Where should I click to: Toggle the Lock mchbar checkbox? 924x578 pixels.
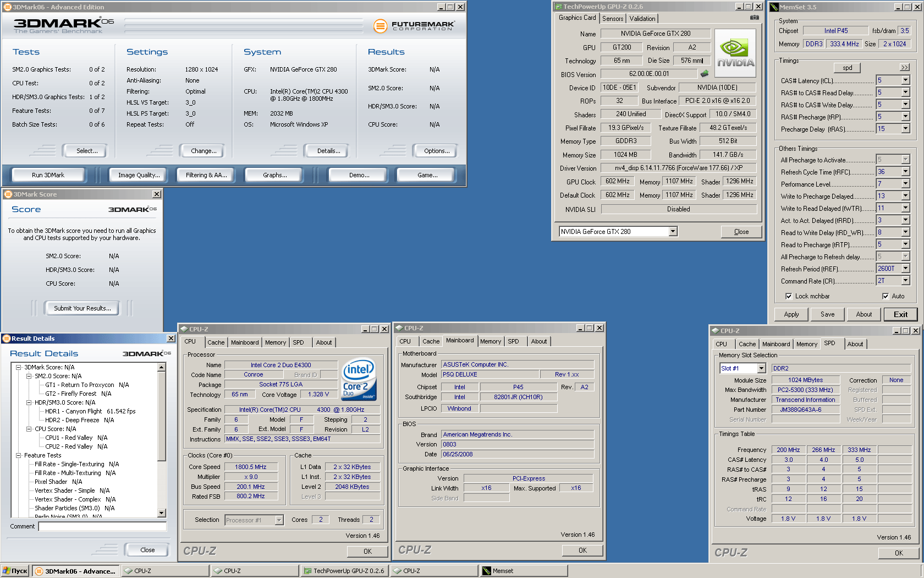[789, 296]
